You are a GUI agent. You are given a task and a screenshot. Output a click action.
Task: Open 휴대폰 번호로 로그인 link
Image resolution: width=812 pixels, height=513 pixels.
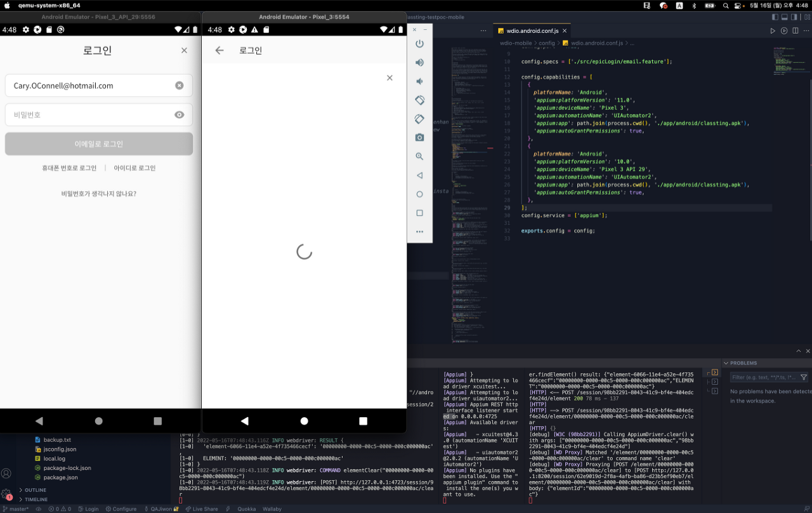tap(69, 168)
